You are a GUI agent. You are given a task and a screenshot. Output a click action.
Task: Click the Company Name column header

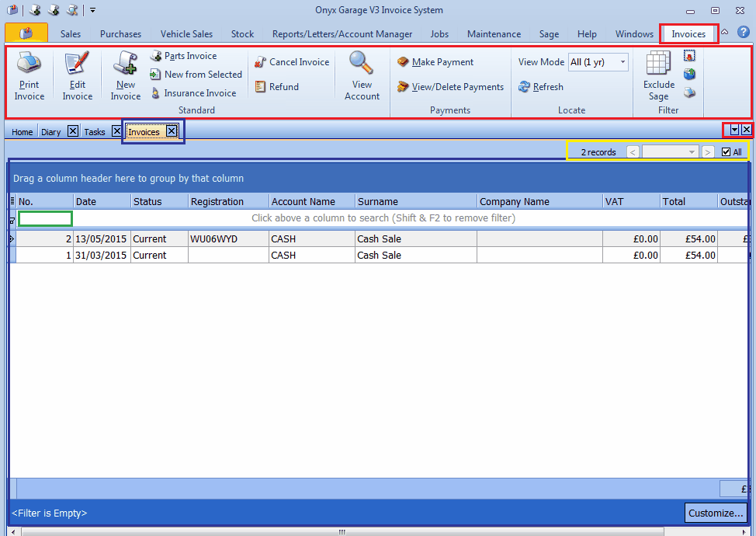pyautogui.click(x=539, y=202)
